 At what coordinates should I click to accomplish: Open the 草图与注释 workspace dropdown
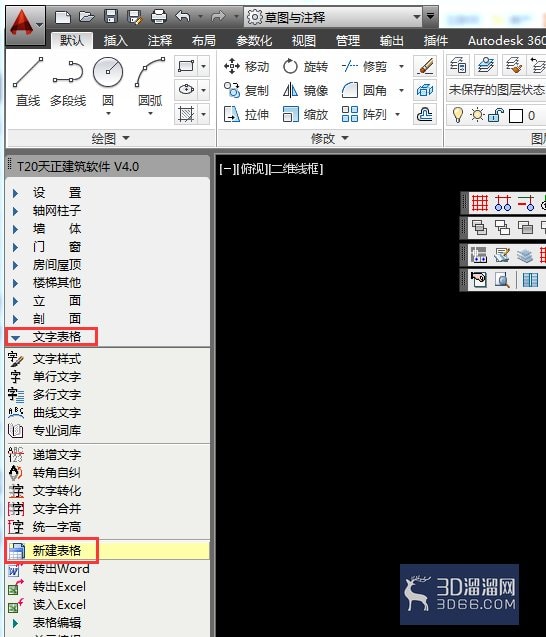click(332, 17)
